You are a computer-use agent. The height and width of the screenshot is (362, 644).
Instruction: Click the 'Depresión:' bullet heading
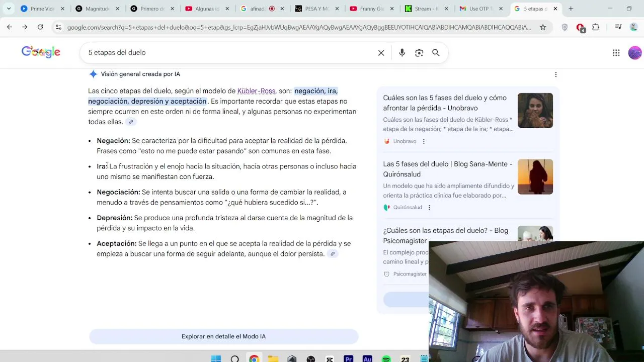pyautogui.click(x=114, y=218)
